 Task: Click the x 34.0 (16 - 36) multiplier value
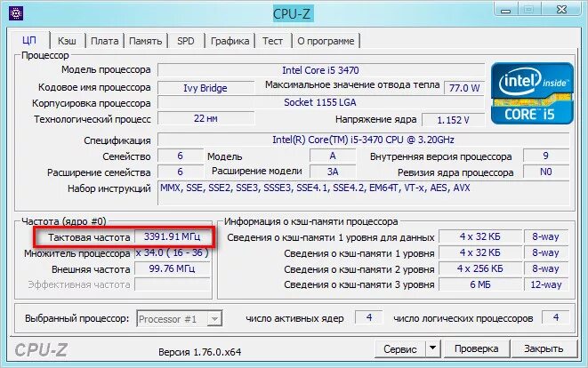[x=172, y=253]
